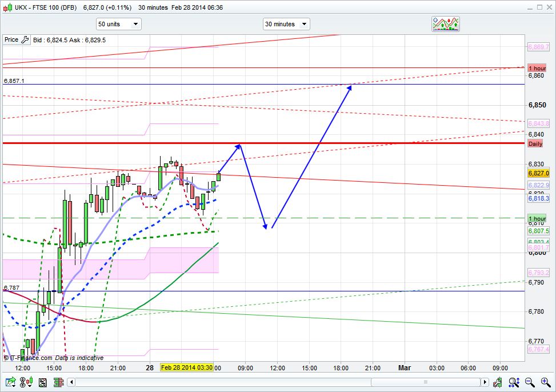Click the Price settings wrench icon
Screen dimensions: 556x392
click(25, 40)
